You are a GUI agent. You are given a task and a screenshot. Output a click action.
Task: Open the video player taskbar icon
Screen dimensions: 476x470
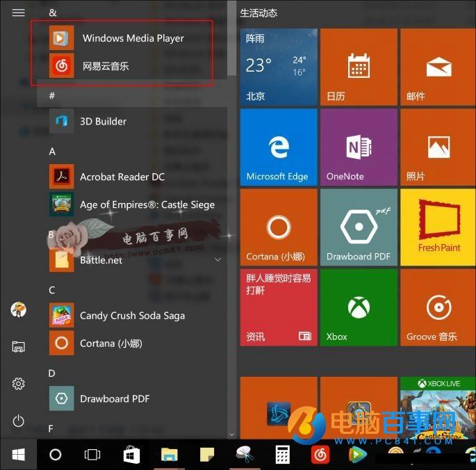click(x=358, y=455)
